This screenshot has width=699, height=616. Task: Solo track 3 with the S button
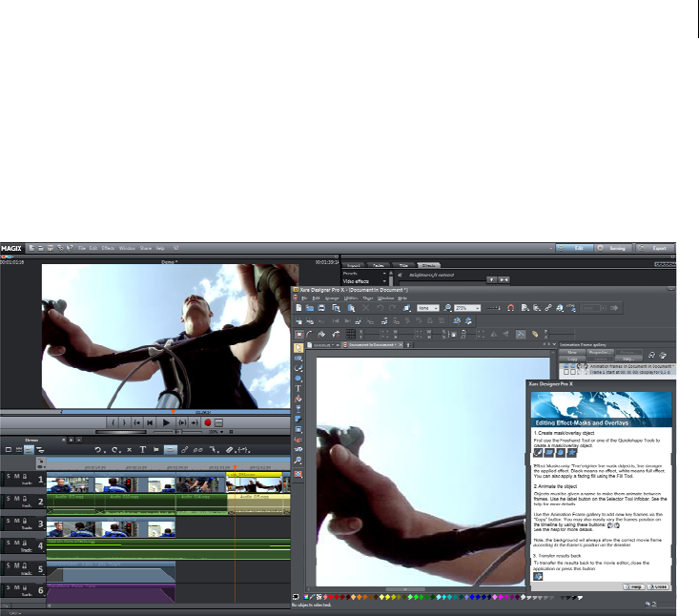click(x=8, y=521)
